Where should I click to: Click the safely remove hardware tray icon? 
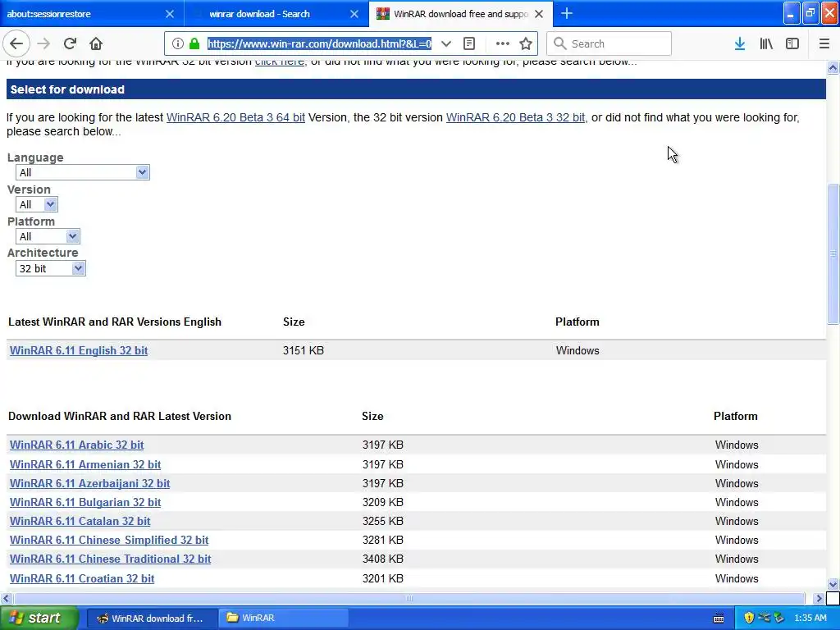[x=779, y=618]
